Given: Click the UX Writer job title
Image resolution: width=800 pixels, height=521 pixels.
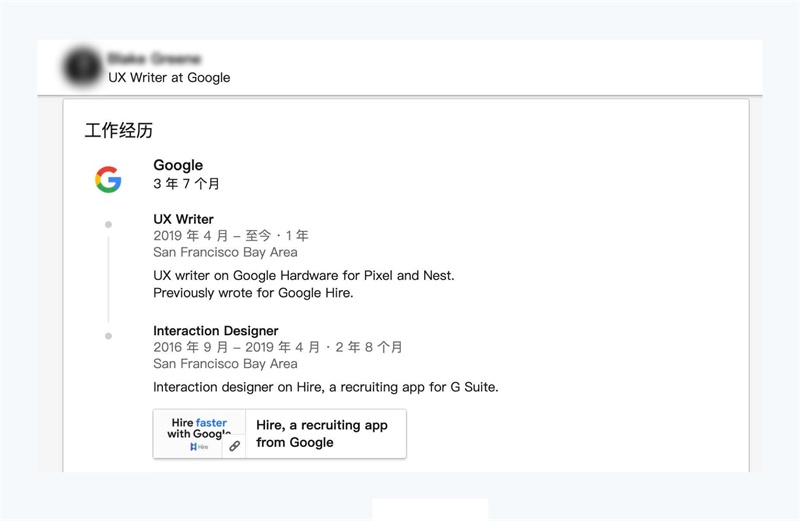Looking at the screenshot, I should click(183, 219).
